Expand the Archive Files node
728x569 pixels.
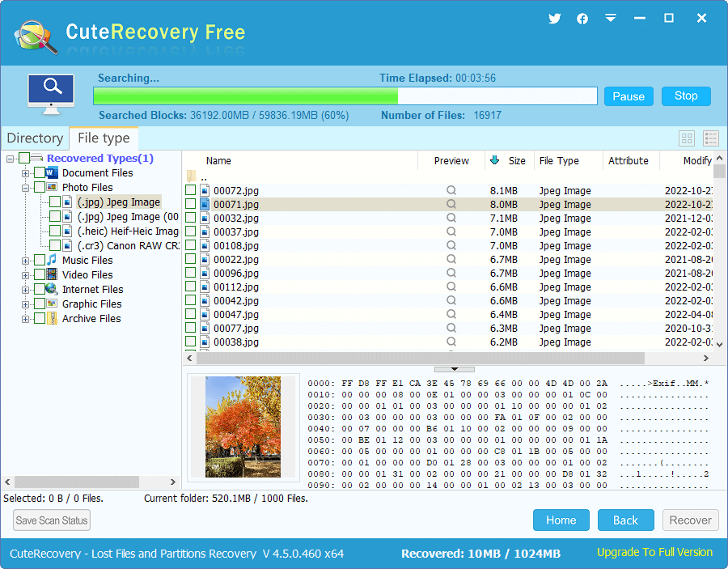[x=25, y=319]
